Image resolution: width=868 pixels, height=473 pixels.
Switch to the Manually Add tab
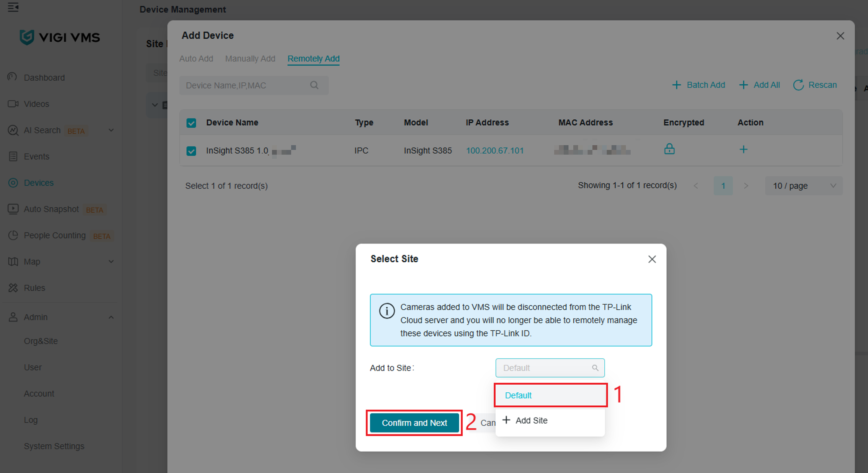pos(250,59)
